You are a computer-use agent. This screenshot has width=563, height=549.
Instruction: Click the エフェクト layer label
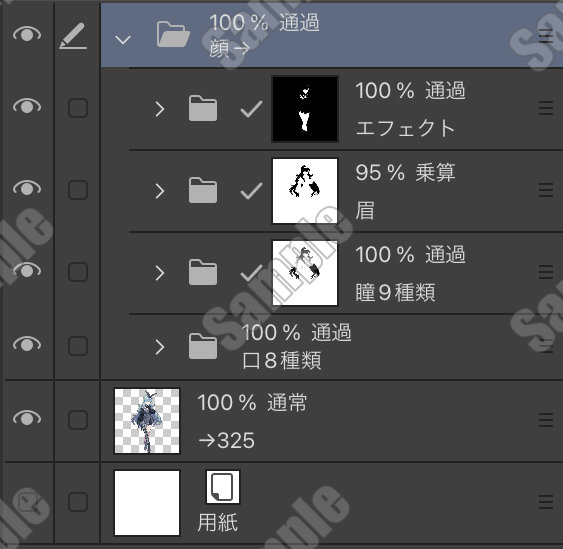(405, 128)
